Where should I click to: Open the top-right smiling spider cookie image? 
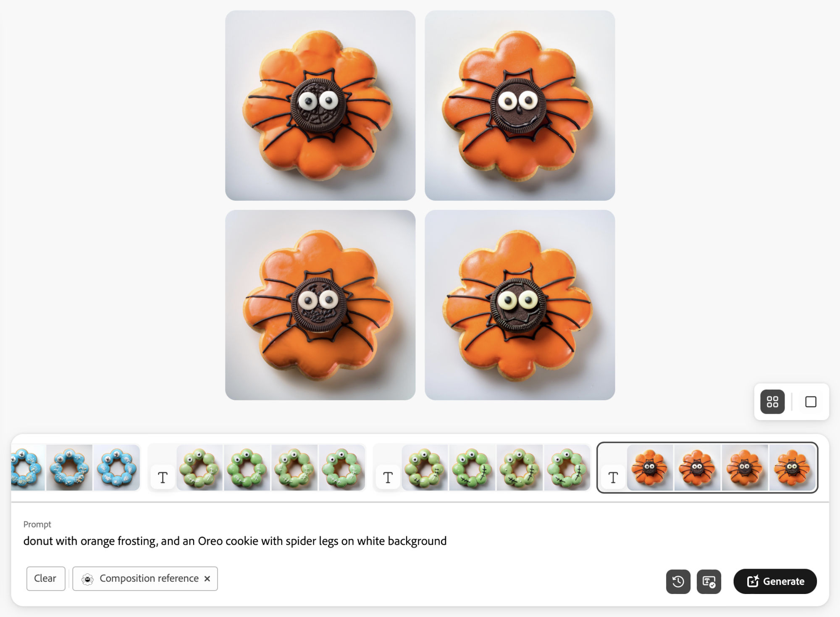pyautogui.click(x=520, y=105)
